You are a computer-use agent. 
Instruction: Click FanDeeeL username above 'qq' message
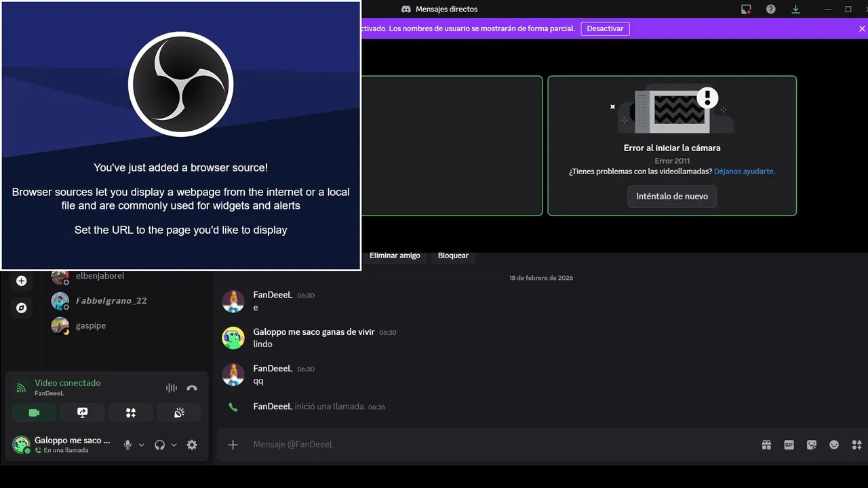coord(273,368)
